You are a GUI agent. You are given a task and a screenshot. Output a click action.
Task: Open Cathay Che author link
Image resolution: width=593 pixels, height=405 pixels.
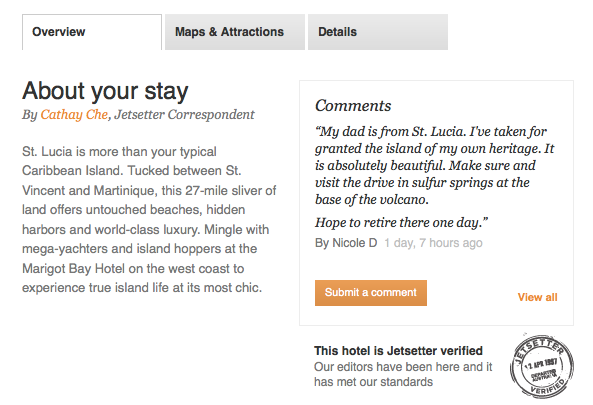click(x=74, y=115)
